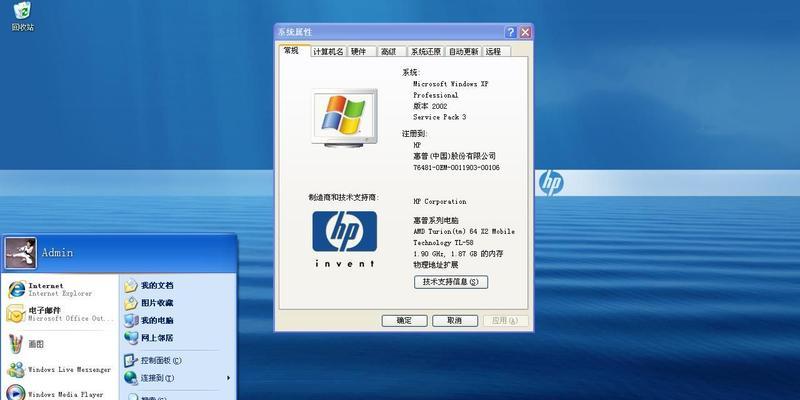Click the 技术支持信息(S) button

pos(451,282)
